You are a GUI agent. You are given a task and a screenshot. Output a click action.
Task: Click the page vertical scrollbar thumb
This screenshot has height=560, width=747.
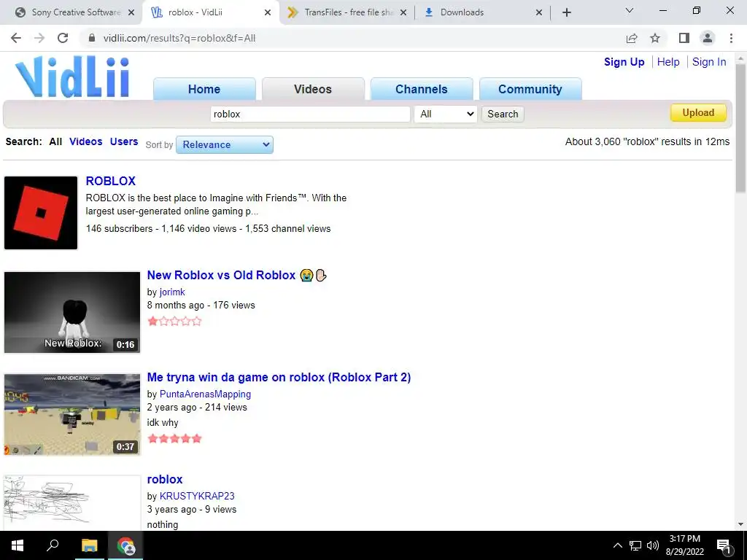740,128
